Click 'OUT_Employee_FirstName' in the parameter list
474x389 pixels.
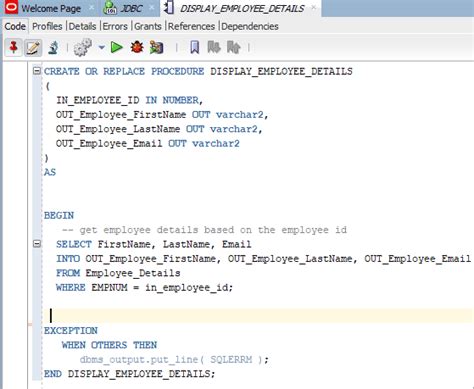(x=121, y=115)
